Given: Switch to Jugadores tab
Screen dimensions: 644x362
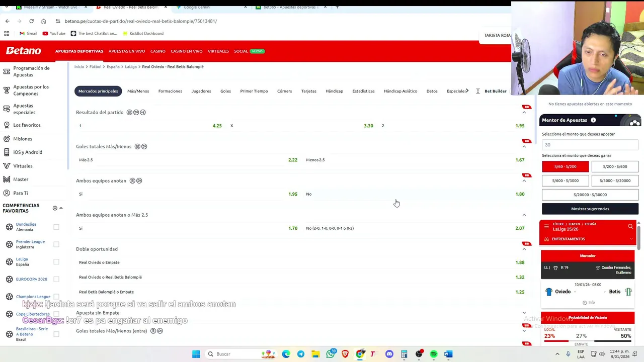Looking at the screenshot, I should click(x=201, y=91).
